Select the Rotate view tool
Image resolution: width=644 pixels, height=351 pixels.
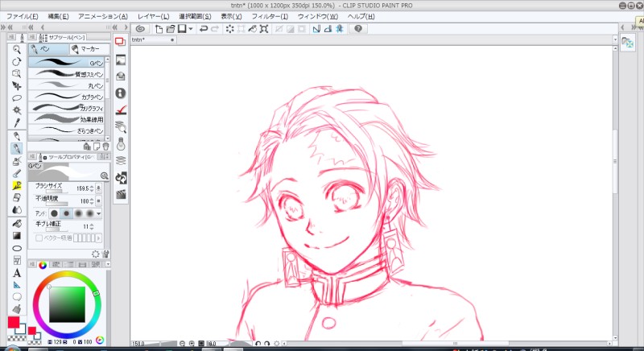16,61
